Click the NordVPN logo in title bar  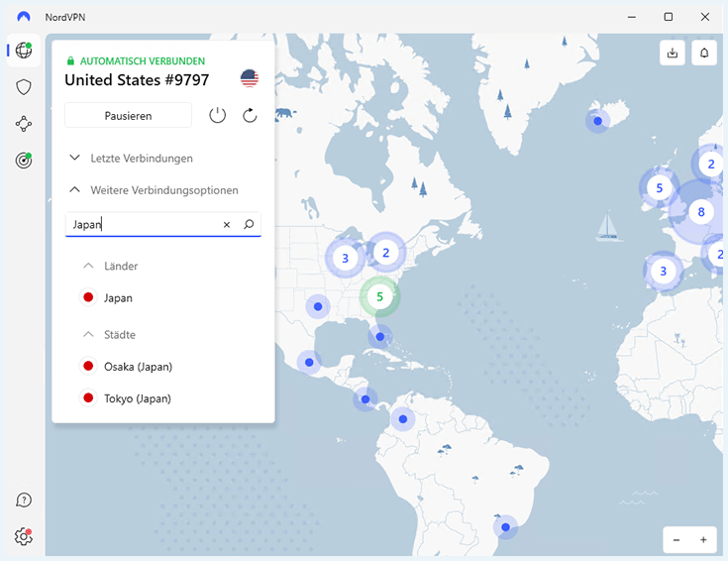coord(24,17)
